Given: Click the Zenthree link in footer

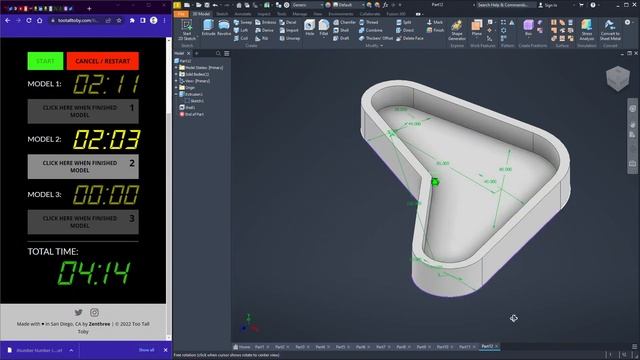Looking at the screenshot, I should (x=100, y=324).
